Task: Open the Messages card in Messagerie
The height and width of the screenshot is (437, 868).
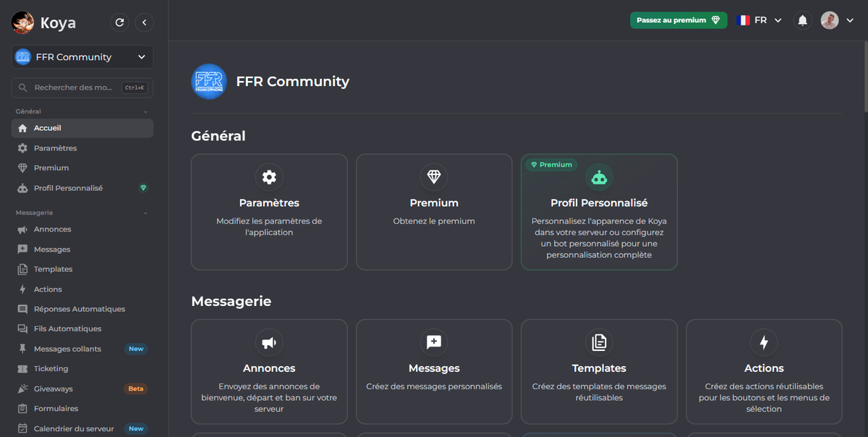Action: click(x=434, y=372)
